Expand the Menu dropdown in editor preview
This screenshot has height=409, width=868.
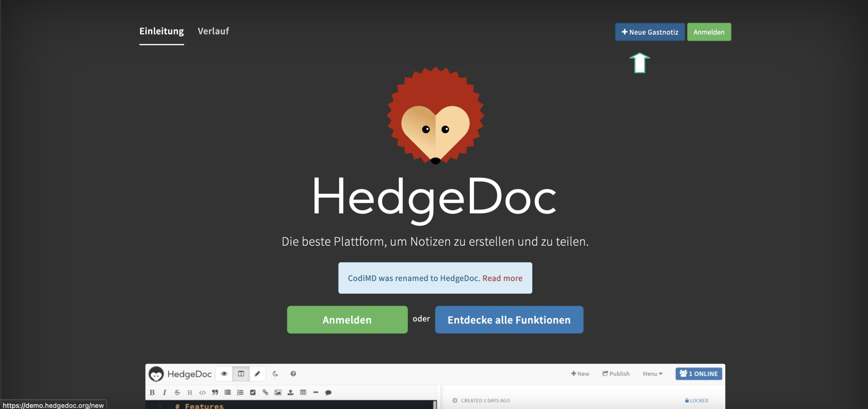pos(652,374)
